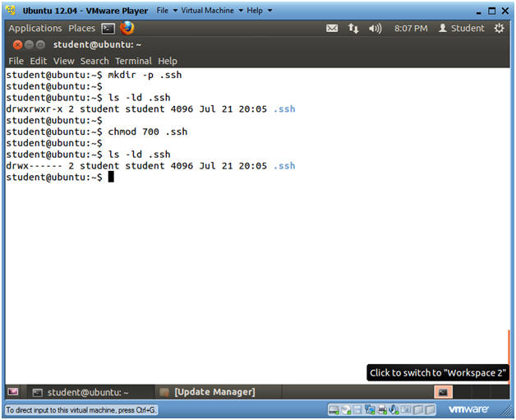516x420 pixels.
Task: Open the terminal Search menu
Action: pyautogui.click(x=94, y=61)
